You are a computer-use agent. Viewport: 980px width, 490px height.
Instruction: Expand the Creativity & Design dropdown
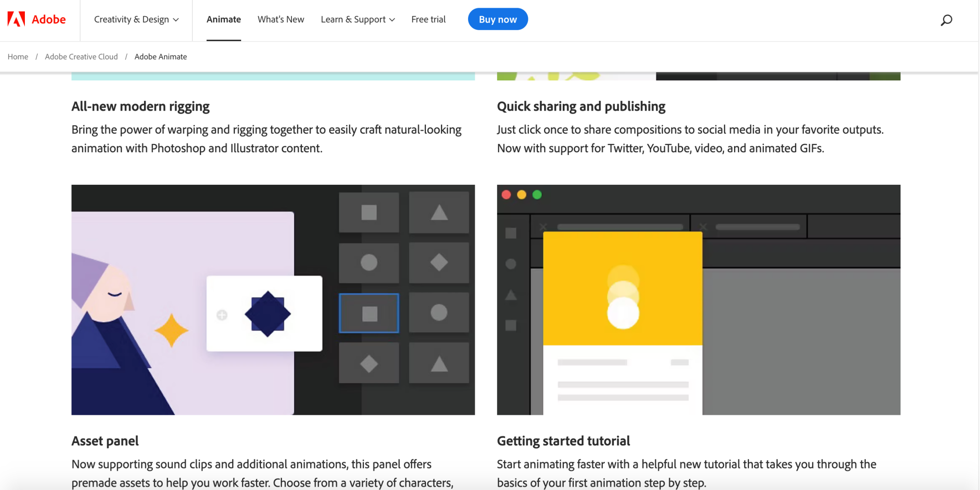click(136, 20)
